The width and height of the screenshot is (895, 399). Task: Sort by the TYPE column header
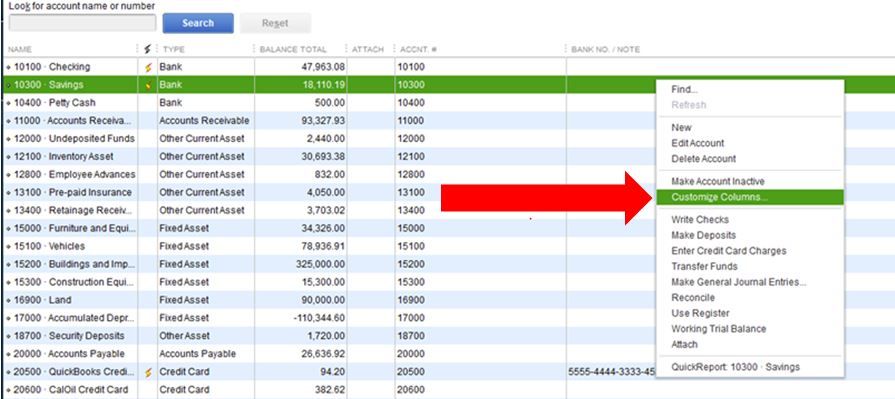(174, 50)
